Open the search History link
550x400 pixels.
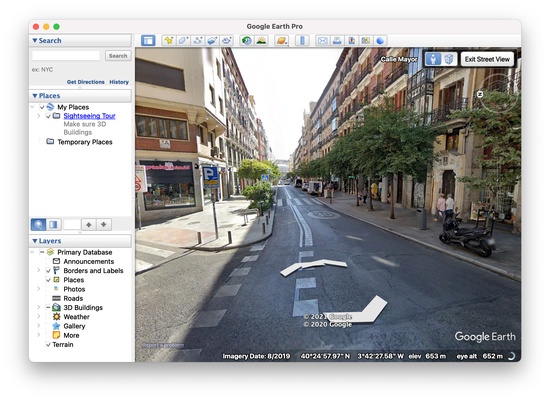(x=119, y=82)
